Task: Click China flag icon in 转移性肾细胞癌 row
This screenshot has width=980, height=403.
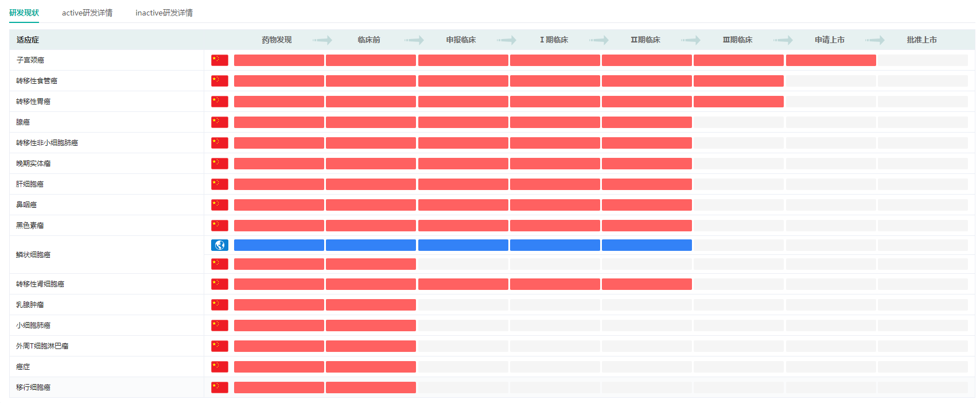Action: [x=220, y=284]
